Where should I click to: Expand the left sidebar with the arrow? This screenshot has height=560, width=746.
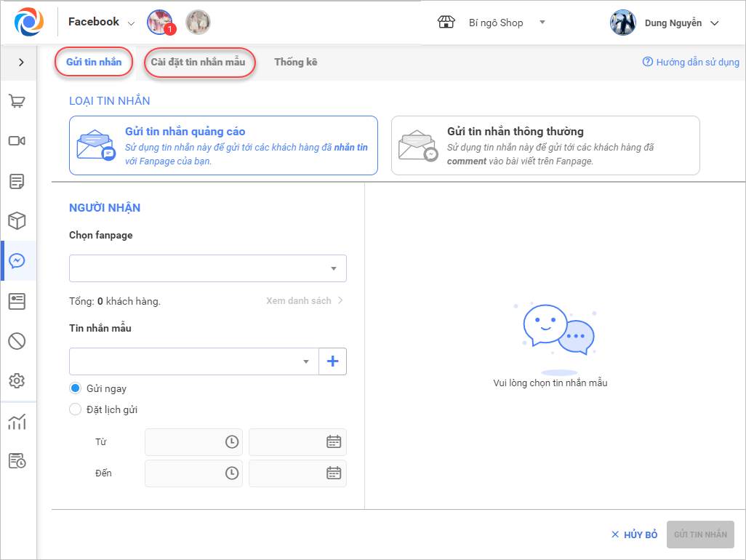[x=21, y=63]
